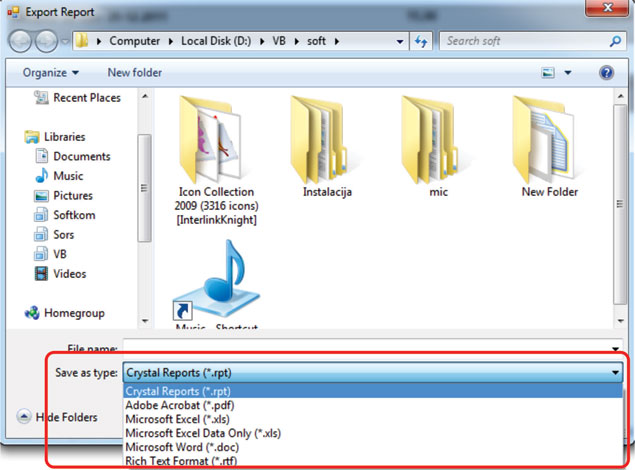Expand the arrow after Local Disk (D:)

(x=262, y=41)
